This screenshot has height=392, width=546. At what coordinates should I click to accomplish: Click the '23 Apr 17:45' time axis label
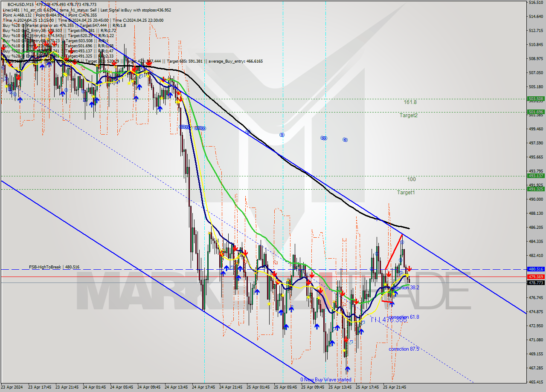point(40,387)
